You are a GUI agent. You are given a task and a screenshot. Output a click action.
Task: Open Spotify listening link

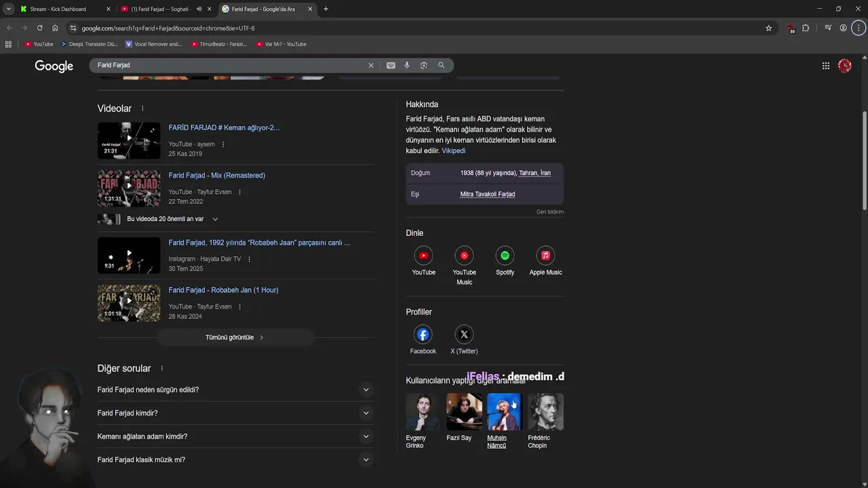[x=505, y=256]
